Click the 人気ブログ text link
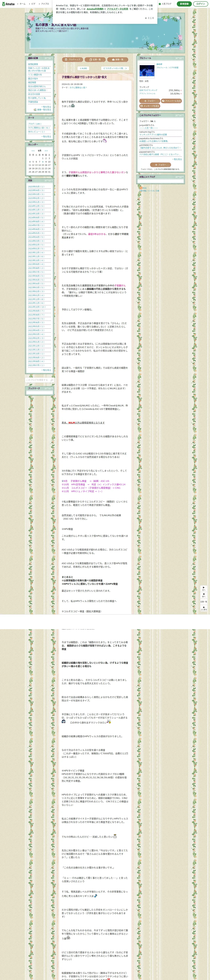The height and width of the screenshot is (980, 210). point(166,4)
